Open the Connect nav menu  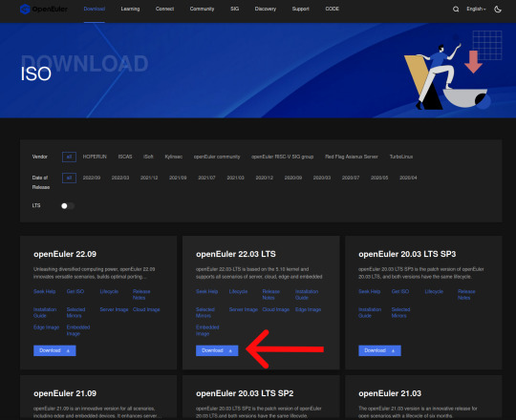coord(164,9)
